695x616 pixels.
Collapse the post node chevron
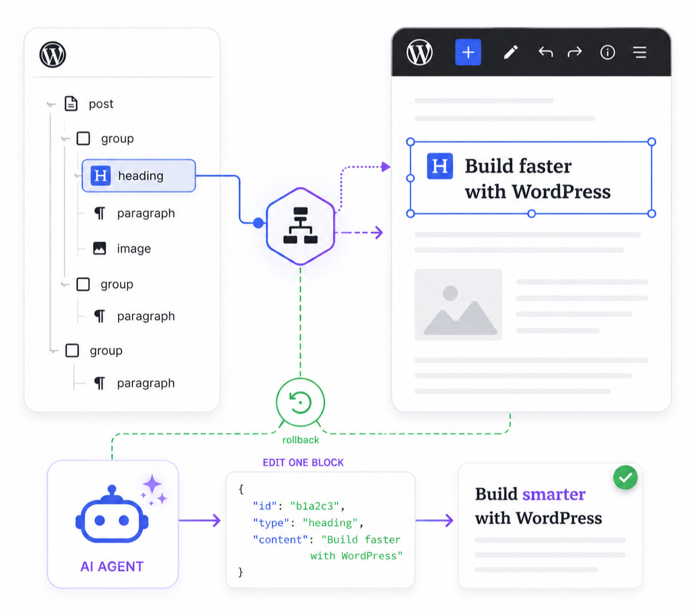tap(52, 104)
